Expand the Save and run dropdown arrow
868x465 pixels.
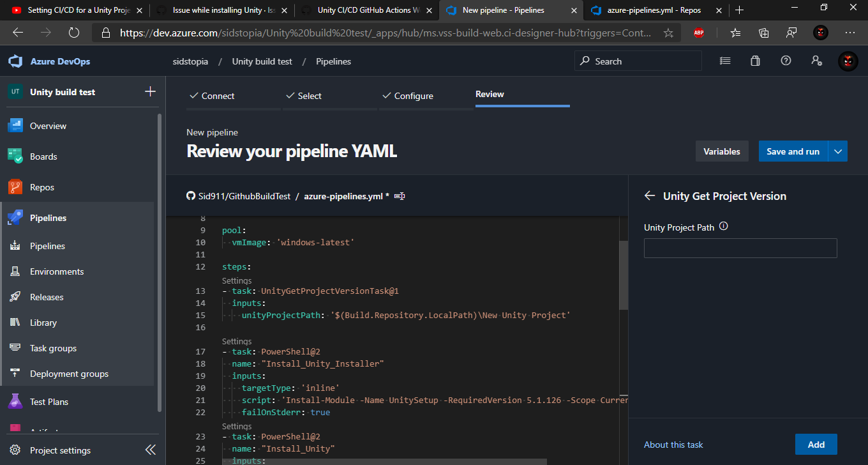click(838, 151)
